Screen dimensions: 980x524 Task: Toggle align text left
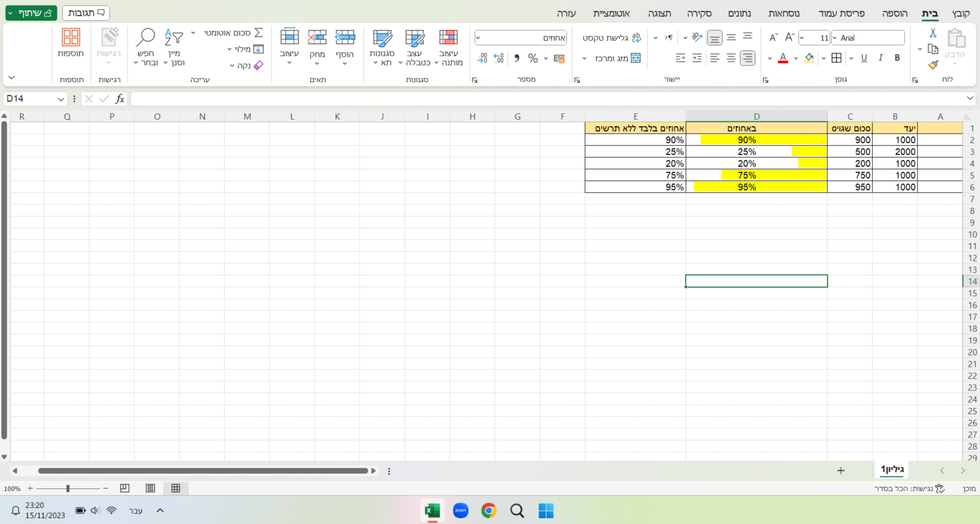tap(715, 58)
